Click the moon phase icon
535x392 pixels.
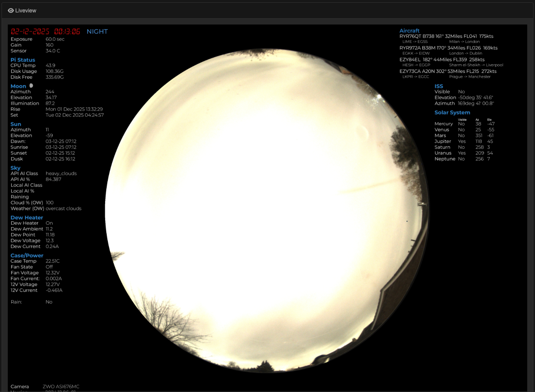tap(31, 86)
